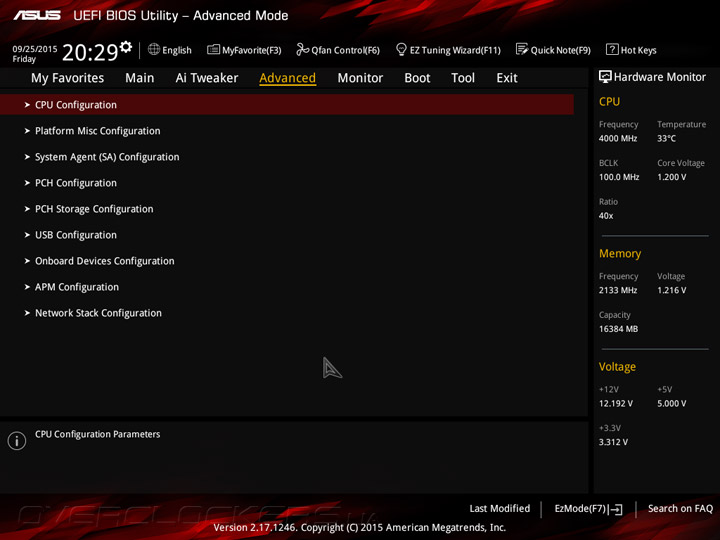Screen dimensions: 720x540
Task: Expand Platform Misc Configuration arrow
Action: (x=27, y=131)
